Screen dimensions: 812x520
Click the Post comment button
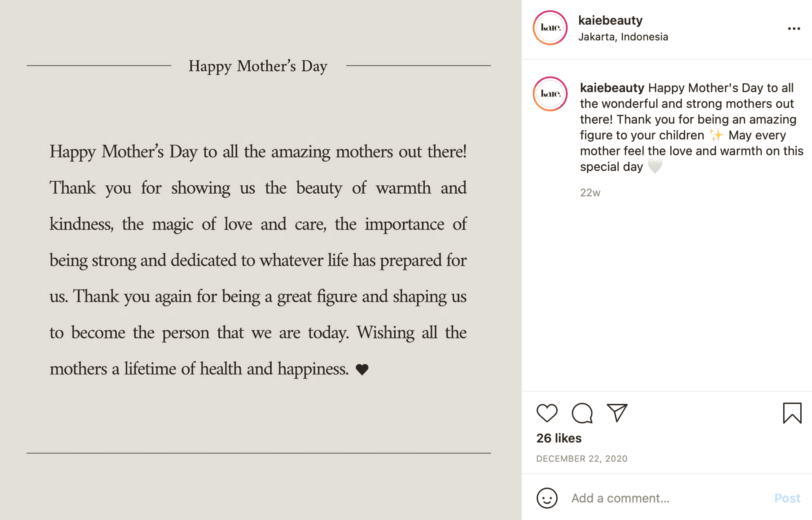point(787,498)
